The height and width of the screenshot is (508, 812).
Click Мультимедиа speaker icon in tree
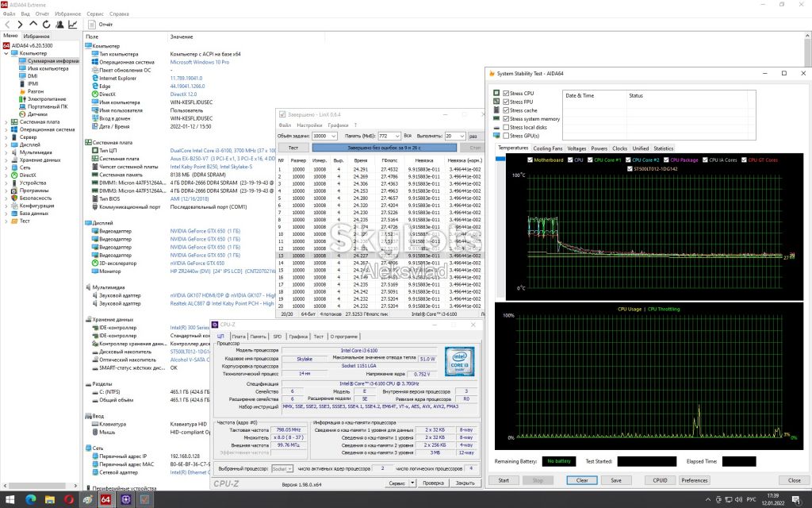tap(14, 152)
